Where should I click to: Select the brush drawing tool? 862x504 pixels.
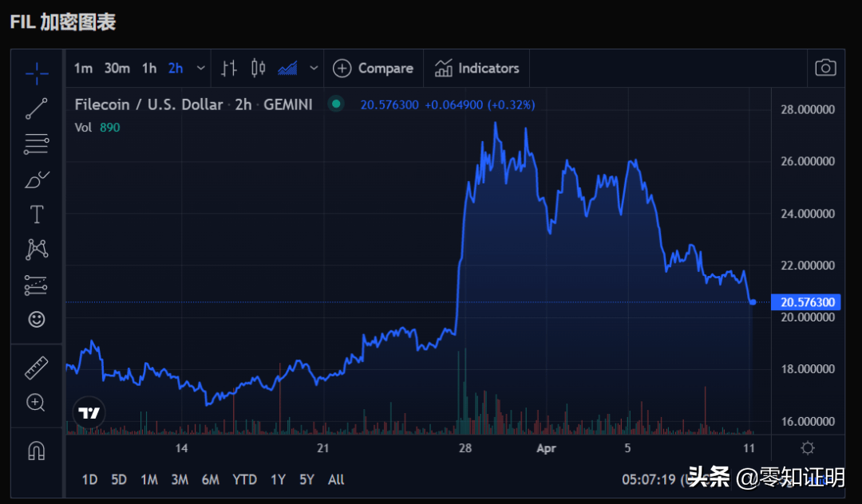pyautogui.click(x=37, y=179)
